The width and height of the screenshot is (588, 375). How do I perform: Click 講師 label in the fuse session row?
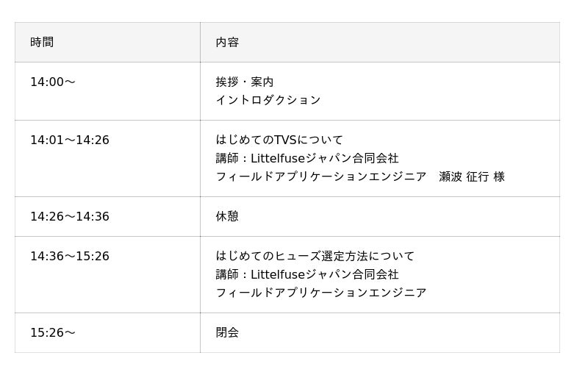click(x=227, y=274)
